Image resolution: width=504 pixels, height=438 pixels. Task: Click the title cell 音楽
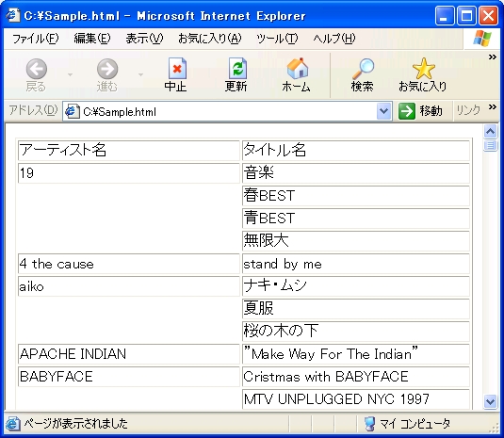click(356, 173)
